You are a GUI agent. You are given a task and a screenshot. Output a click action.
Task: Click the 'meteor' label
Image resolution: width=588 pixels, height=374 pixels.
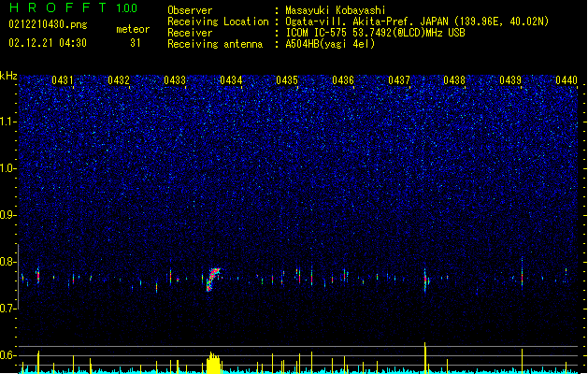coord(133,29)
